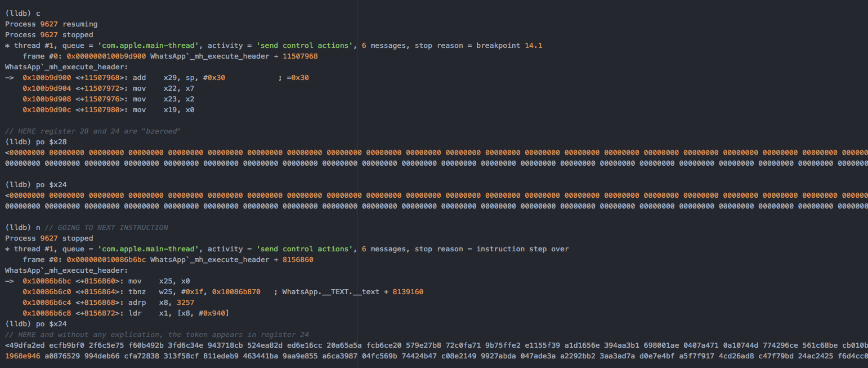Click the '=0x30' comment value
This screenshot has width=868, height=368.
pyautogui.click(x=298, y=78)
